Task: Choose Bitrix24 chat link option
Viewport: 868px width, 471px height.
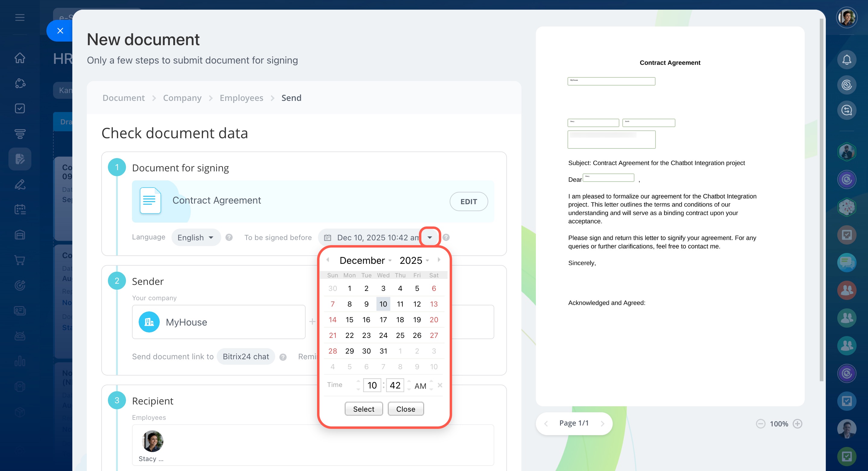Action: [246, 357]
